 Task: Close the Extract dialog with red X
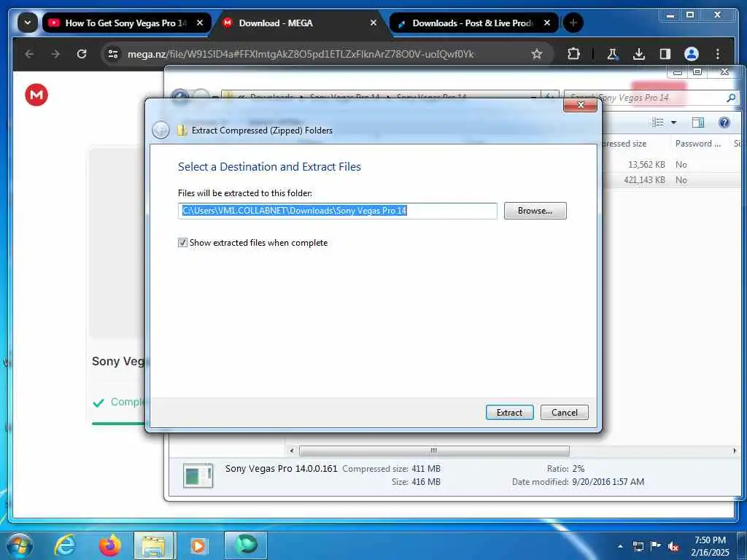click(x=580, y=105)
